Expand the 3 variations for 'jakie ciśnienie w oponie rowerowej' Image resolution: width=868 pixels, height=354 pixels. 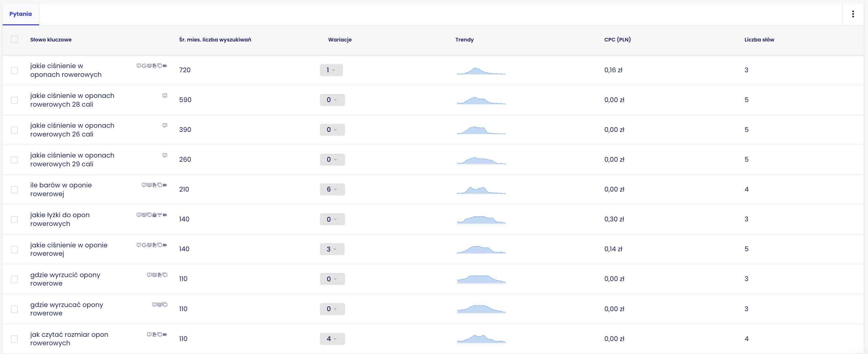(332, 249)
